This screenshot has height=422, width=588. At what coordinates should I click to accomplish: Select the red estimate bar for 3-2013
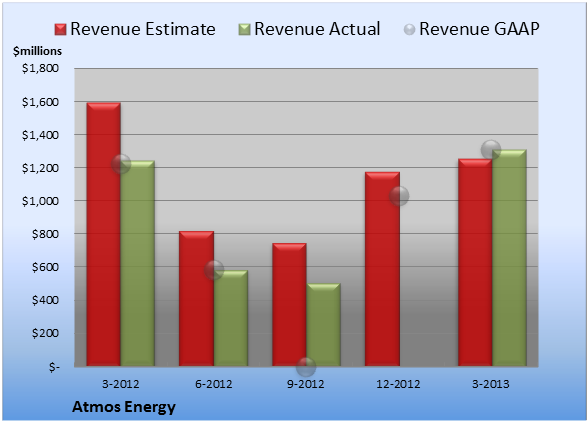point(475,263)
